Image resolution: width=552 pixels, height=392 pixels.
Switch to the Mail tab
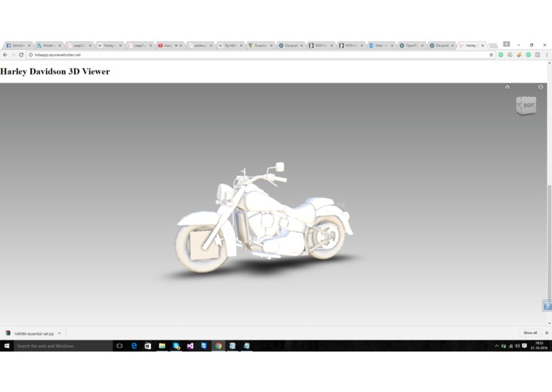pyautogui.click(x=380, y=46)
